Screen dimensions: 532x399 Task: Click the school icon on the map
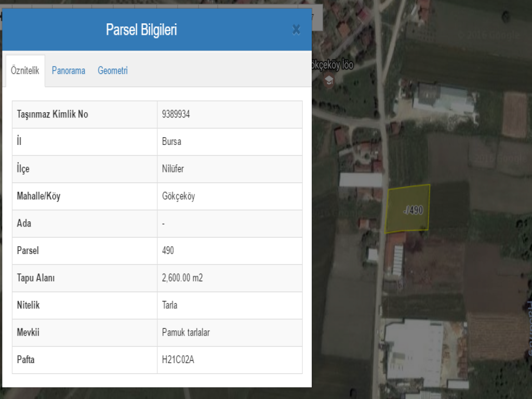coord(328,80)
